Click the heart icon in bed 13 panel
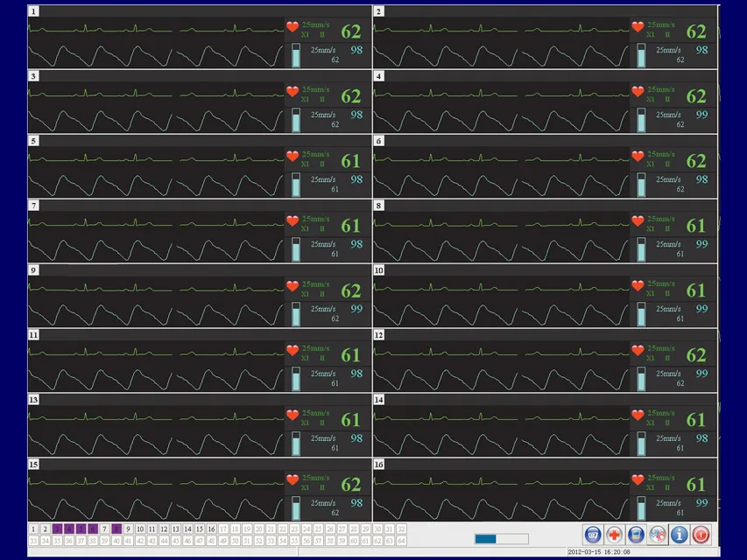The width and height of the screenshot is (747, 560). 292,416
